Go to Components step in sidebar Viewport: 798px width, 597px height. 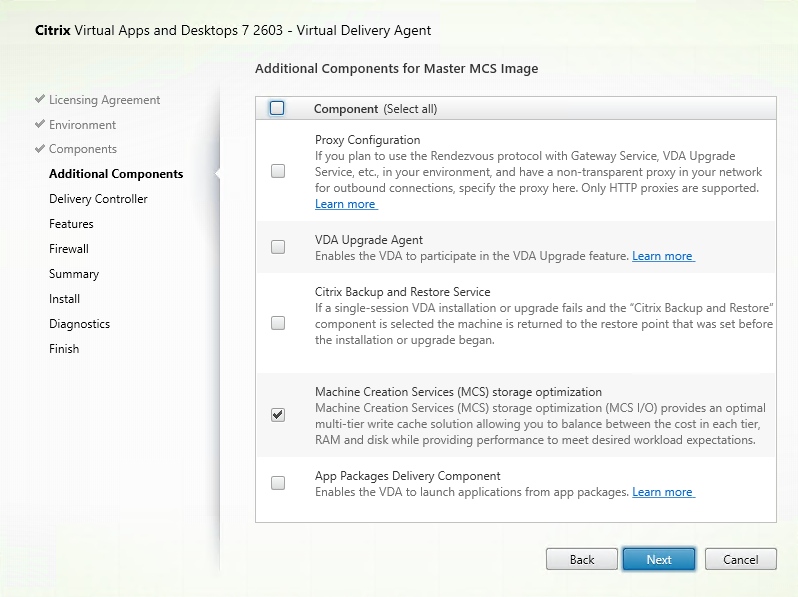coord(83,149)
